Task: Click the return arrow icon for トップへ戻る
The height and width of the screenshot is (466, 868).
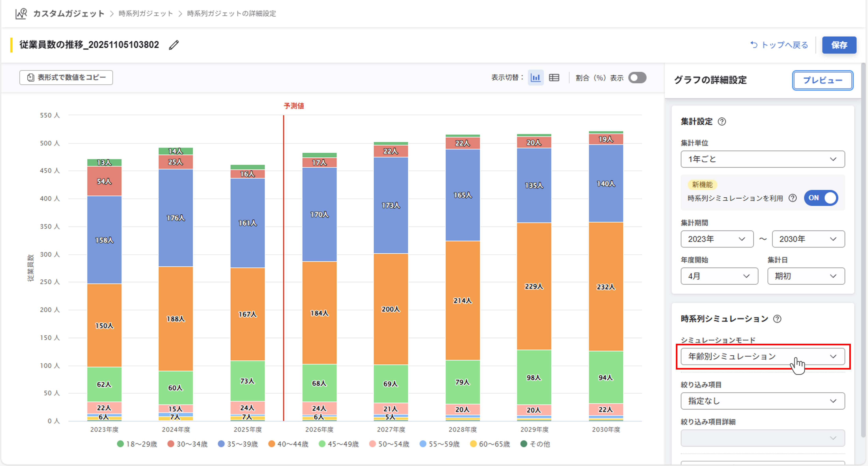Action: [x=754, y=45]
